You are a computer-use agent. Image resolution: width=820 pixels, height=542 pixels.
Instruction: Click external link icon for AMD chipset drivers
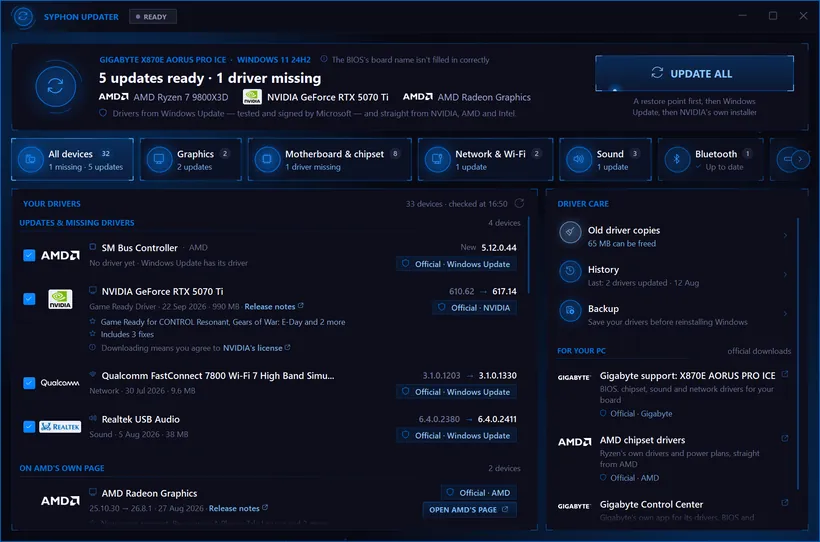coord(784,438)
